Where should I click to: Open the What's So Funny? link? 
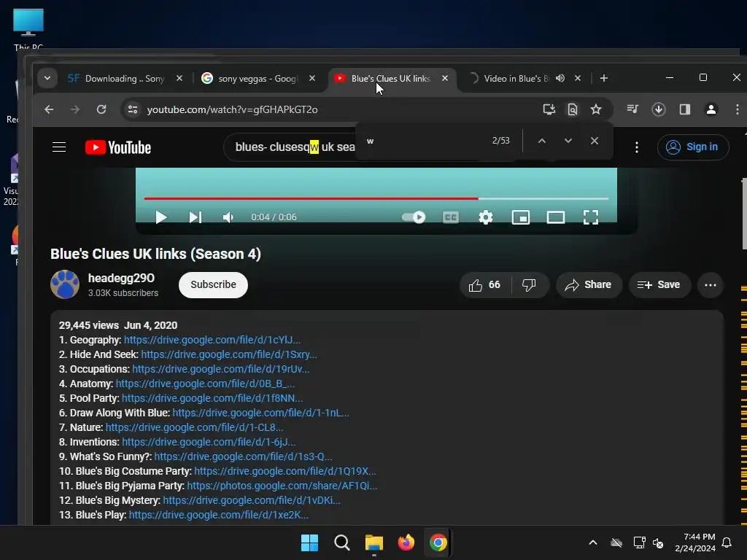coord(243,456)
